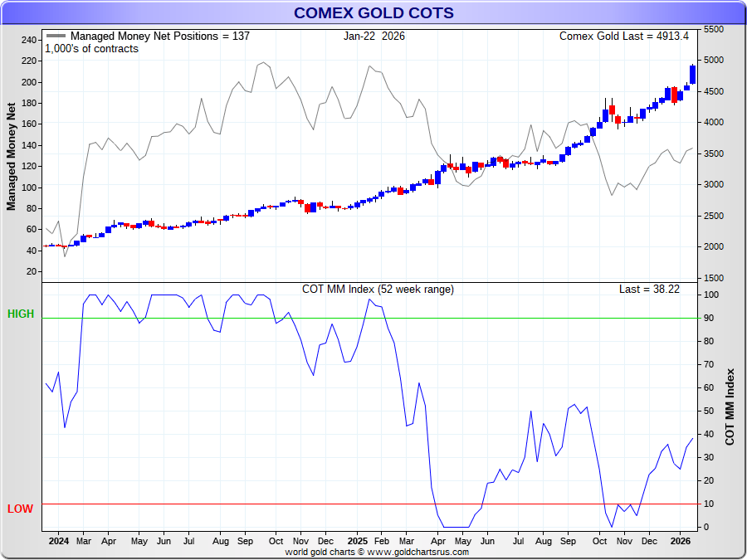This screenshot has width=747, height=560.
Task: Click the COMEX GOLD COTS chart title
Action: point(373,12)
